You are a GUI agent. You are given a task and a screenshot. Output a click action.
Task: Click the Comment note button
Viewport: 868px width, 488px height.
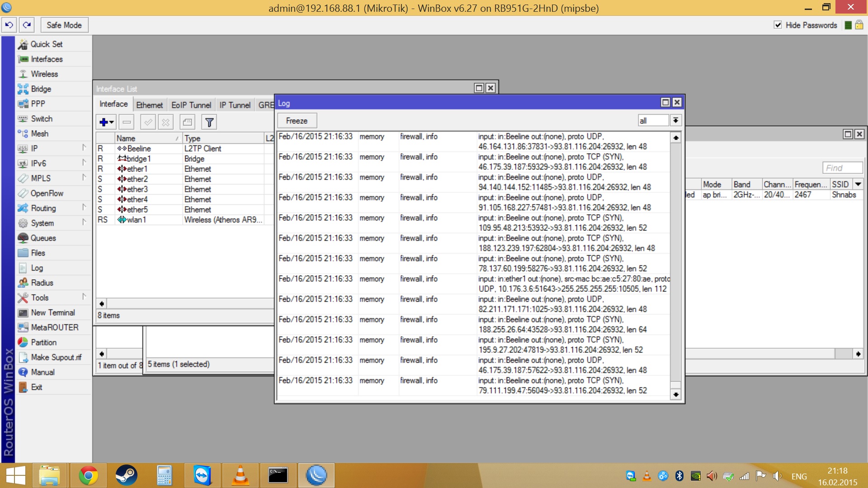[x=187, y=122]
